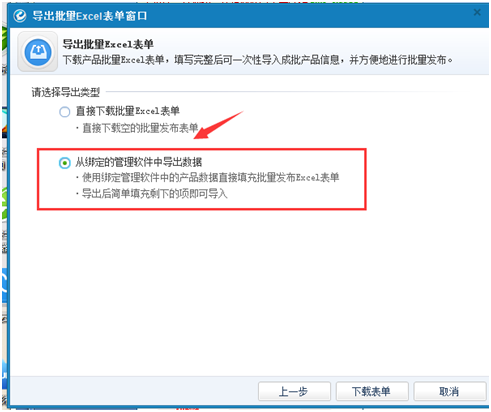Click the blue upload tray icon

(x=38, y=52)
